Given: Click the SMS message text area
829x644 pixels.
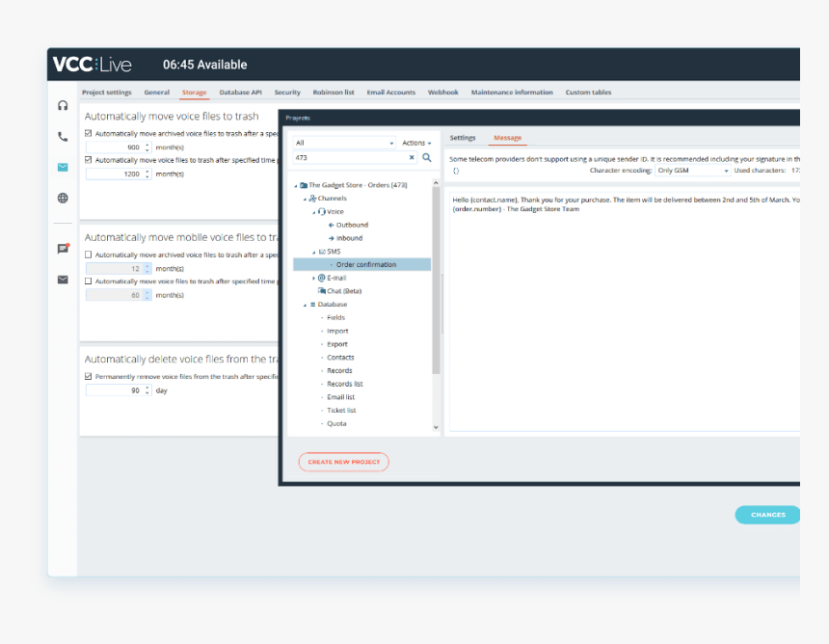Looking at the screenshot, I should (x=625, y=312).
